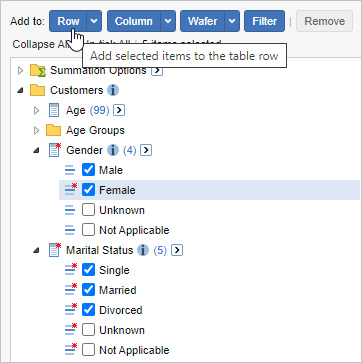Click the Row button
Image resolution: width=362 pixels, height=363 pixels.
coord(68,21)
